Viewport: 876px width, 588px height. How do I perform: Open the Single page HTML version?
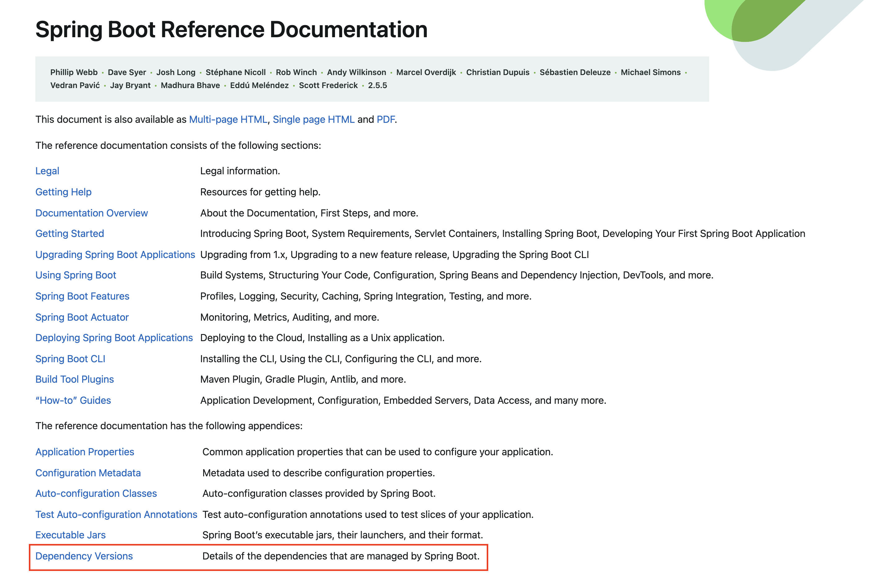(314, 120)
